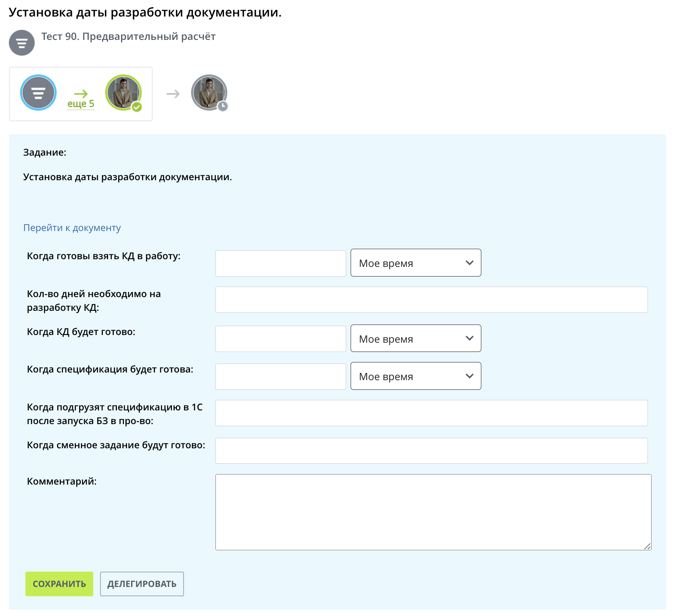Image resolution: width=677 pixels, height=616 pixels.
Task: Click the 1С specification upload input field
Action: click(x=431, y=413)
